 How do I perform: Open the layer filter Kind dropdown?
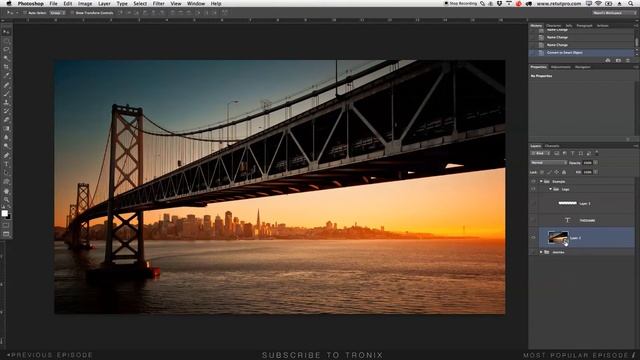[540, 153]
